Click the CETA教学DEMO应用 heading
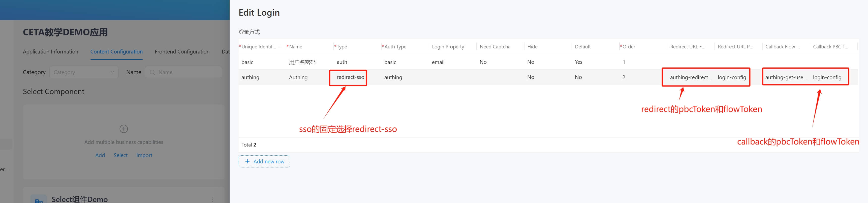The image size is (868, 203). [65, 32]
